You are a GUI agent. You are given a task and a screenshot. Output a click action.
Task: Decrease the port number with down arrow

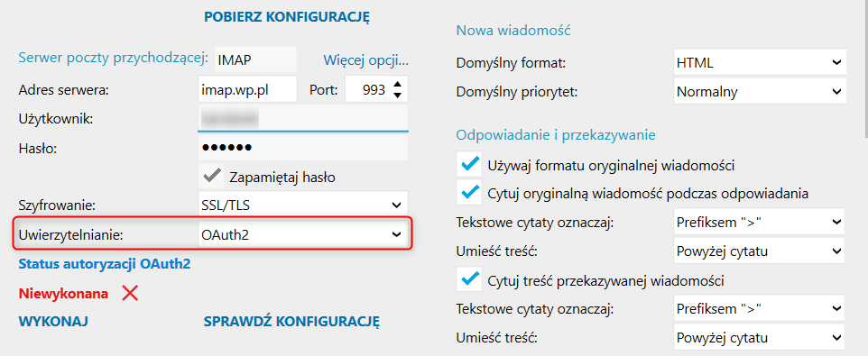(397, 95)
